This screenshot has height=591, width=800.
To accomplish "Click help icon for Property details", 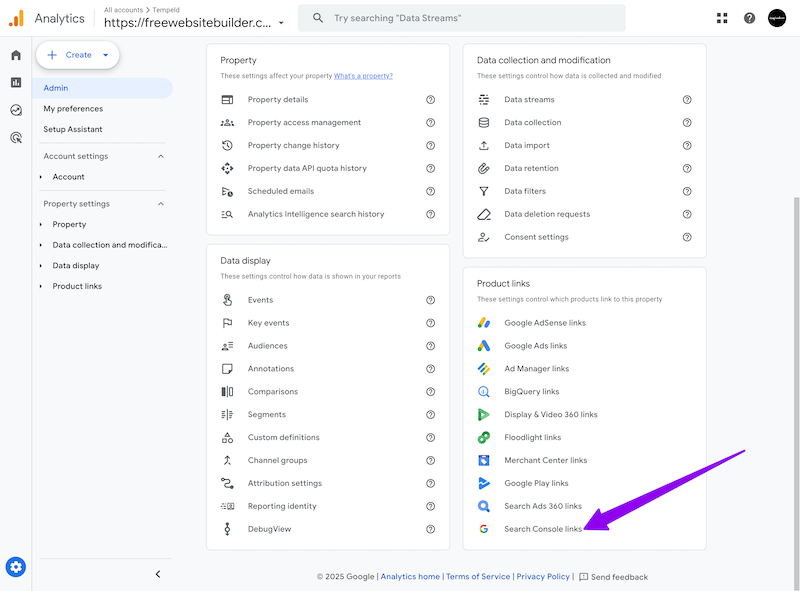I will [x=430, y=100].
